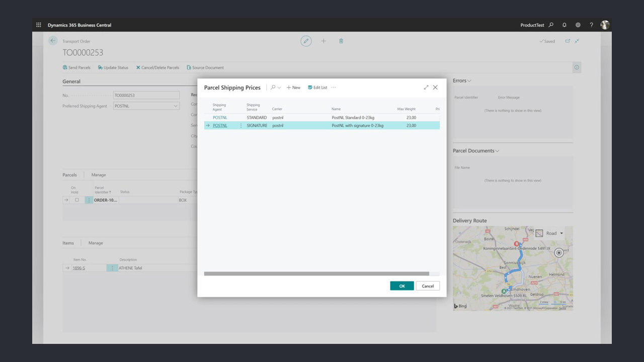Viewport: 644px width, 362px height.
Task: Open the notifications bell
Action: pyautogui.click(x=565, y=25)
